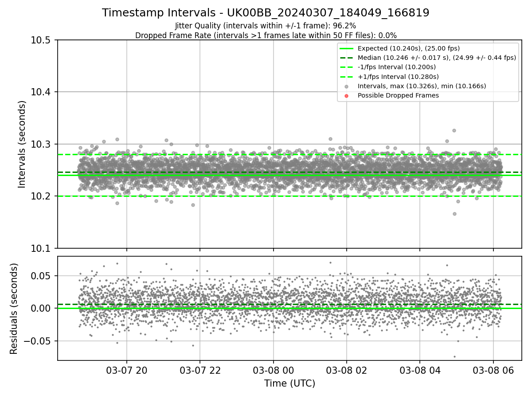The image size is (532, 399).
Task: Click the 'Intervals (seconds)' y-axis label
Action: pos(22,144)
